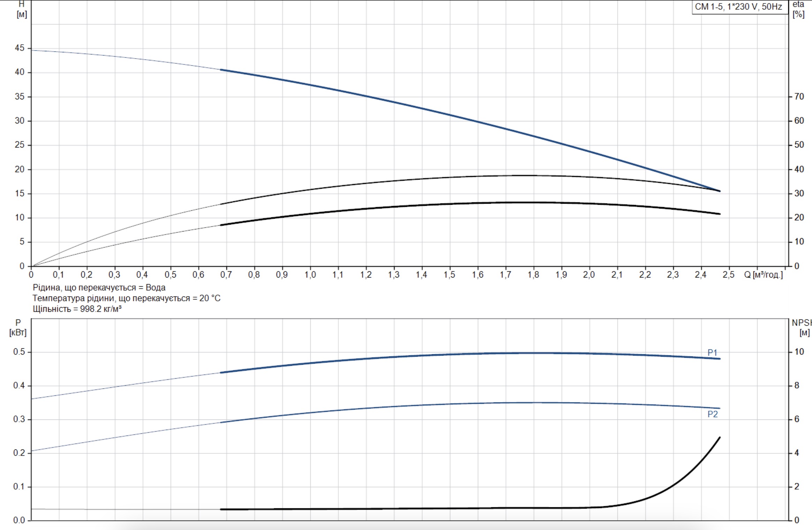Screen dimensions: 812x530
Task: Click the 0.1 value on the P axis
Action: [x=19, y=486]
